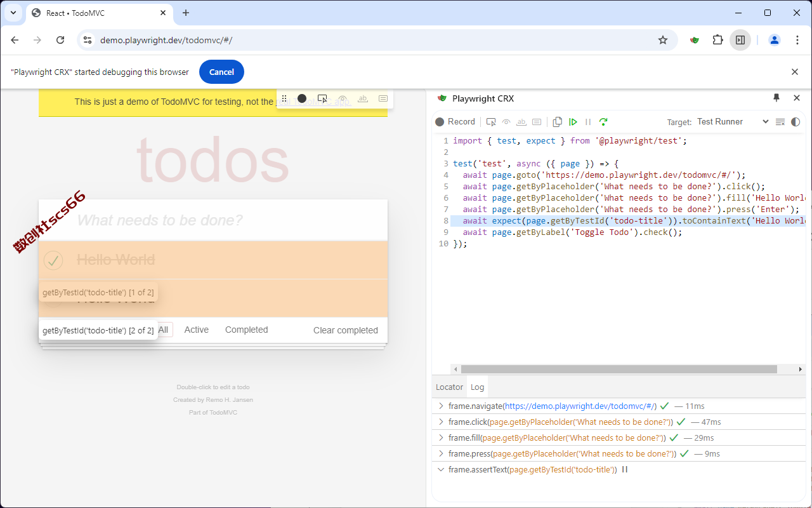The height and width of the screenshot is (508, 812).
Task: Click Assert value icon in CRX toolbar
Action: [537, 122]
